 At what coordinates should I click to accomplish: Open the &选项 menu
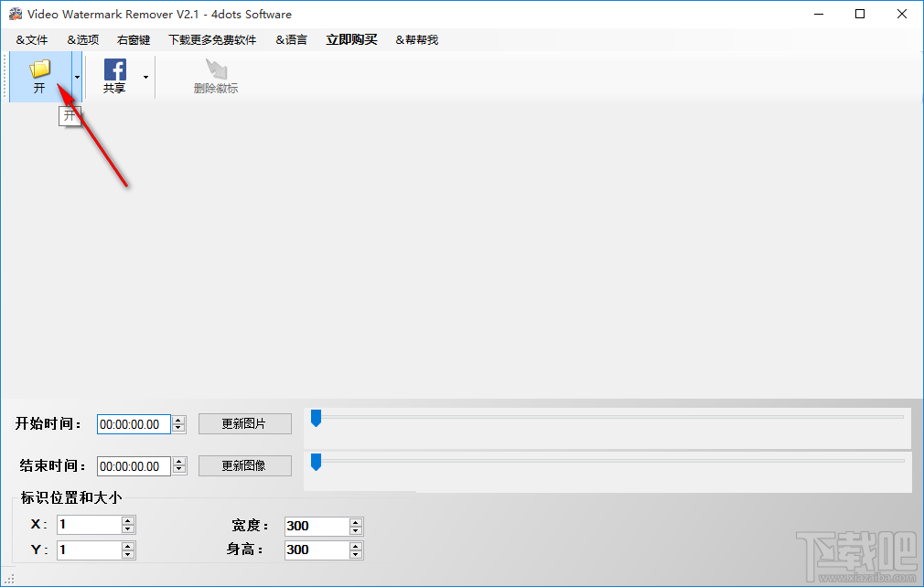click(81, 39)
